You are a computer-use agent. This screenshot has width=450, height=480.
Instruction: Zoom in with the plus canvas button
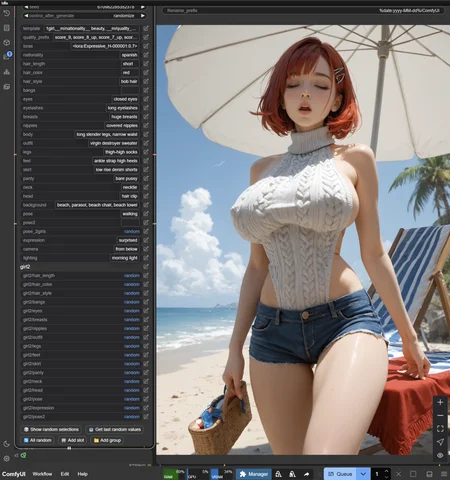coord(440,402)
